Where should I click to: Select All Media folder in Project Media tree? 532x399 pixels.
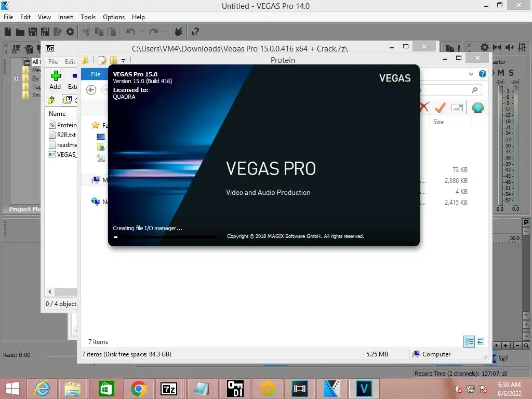(x=31, y=62)
